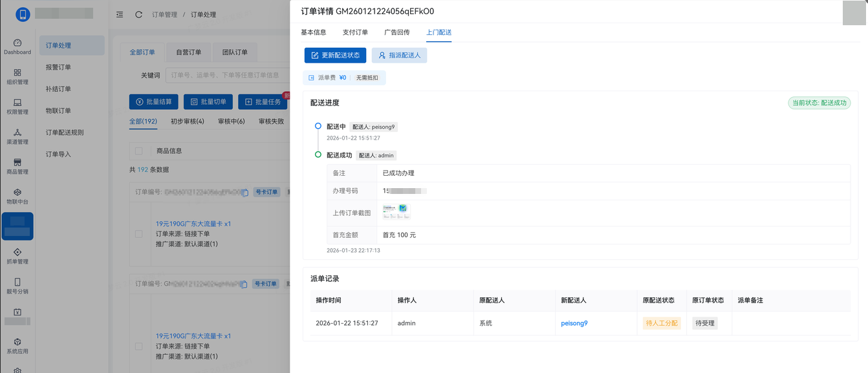Screen dimensions: 868x373
Task: Click the 待人工分配 status tag
Action: point(662,323)
